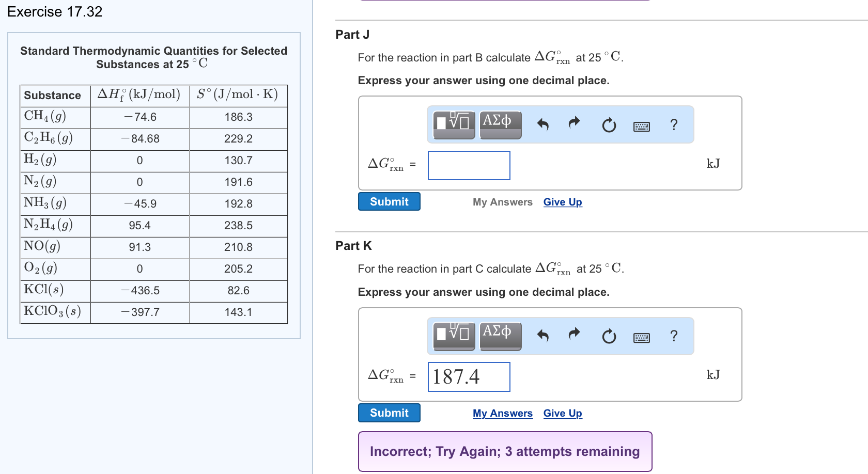The image size is (868, 474).
Task: Open the math template palette in Part J
Action: [x=454, y=124]
